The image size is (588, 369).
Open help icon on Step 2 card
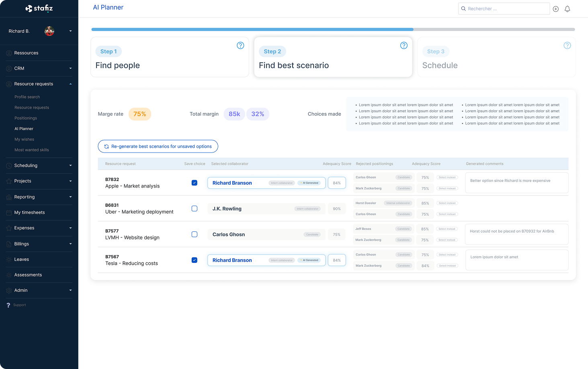click(404, 45)
